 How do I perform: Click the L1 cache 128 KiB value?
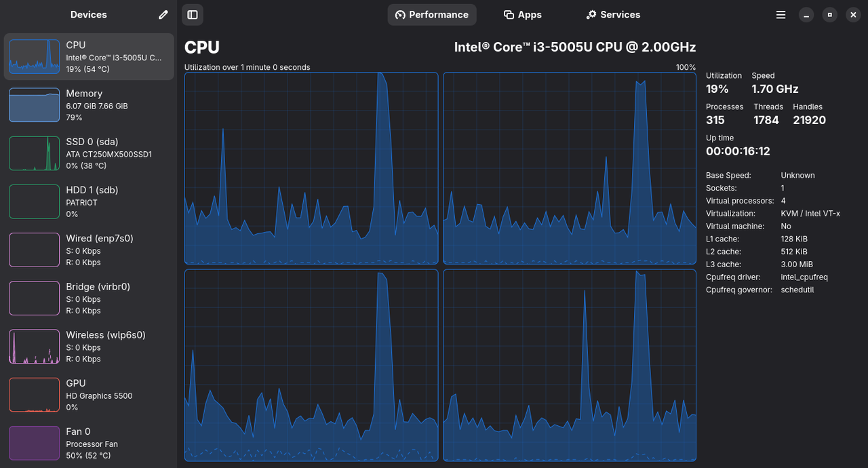click(794, 239)
